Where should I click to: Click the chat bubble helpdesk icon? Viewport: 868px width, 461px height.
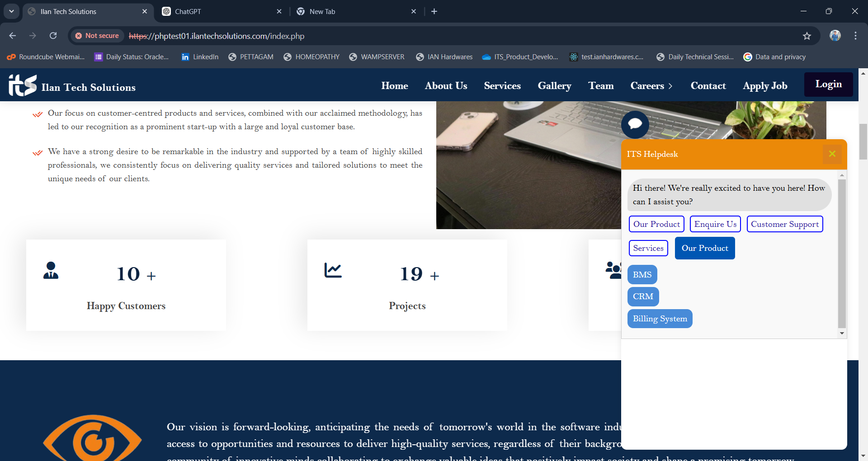[x=635, y=125]
